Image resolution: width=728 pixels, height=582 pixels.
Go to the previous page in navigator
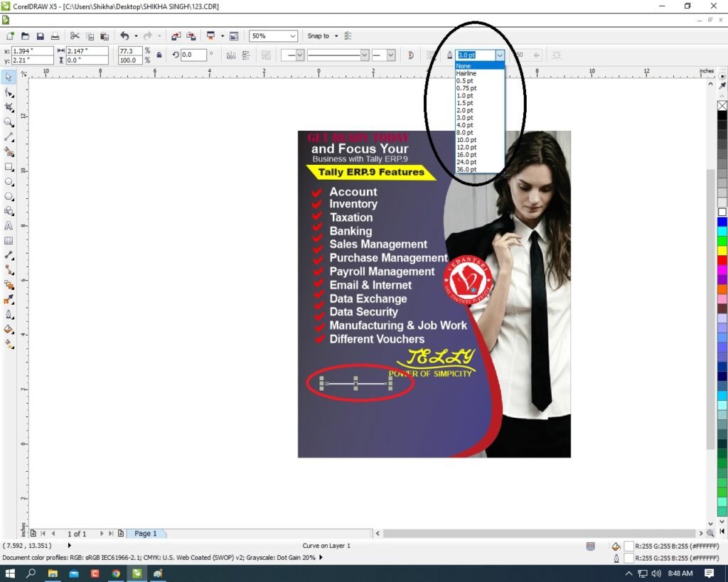53,533
